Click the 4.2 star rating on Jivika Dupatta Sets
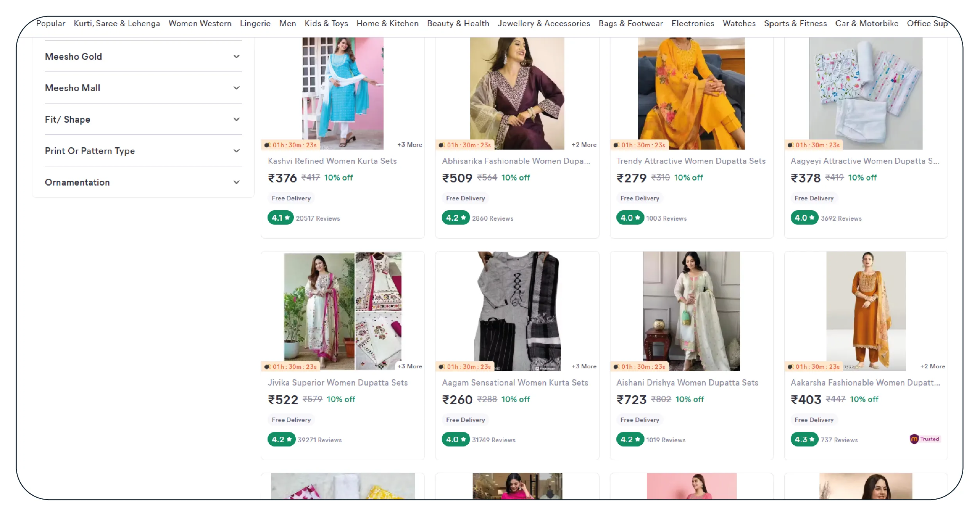Viewport: 980px width, 516px height. click(x=281, y=439)
